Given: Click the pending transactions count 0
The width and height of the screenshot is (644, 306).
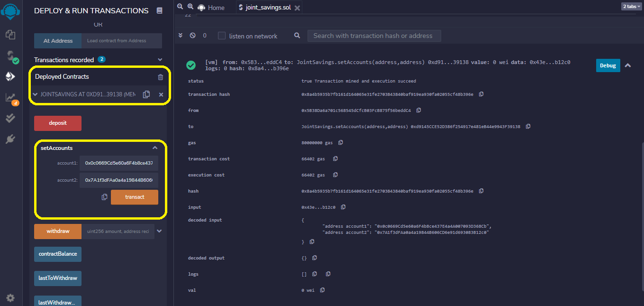Looking at the screenshot, I should pos(205,36).
